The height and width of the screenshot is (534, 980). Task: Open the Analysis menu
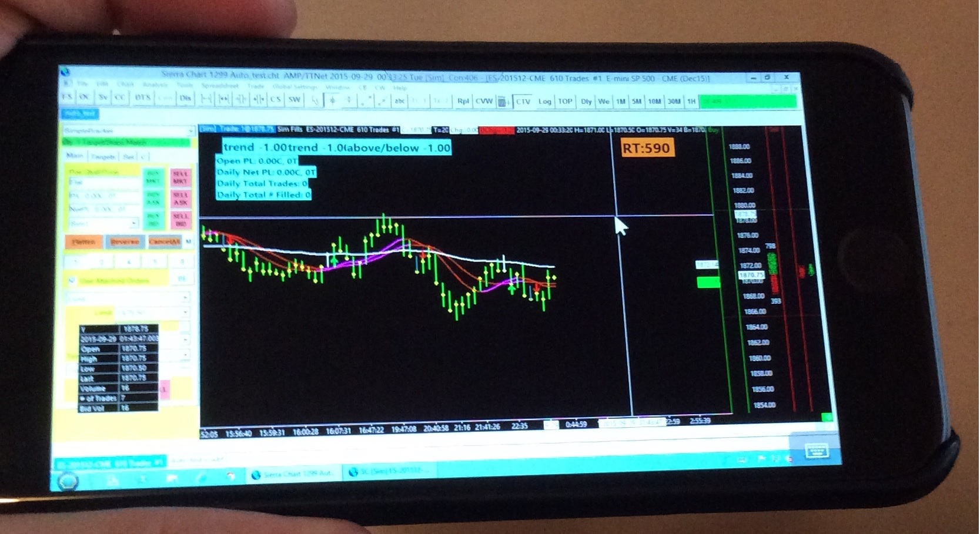155,85
